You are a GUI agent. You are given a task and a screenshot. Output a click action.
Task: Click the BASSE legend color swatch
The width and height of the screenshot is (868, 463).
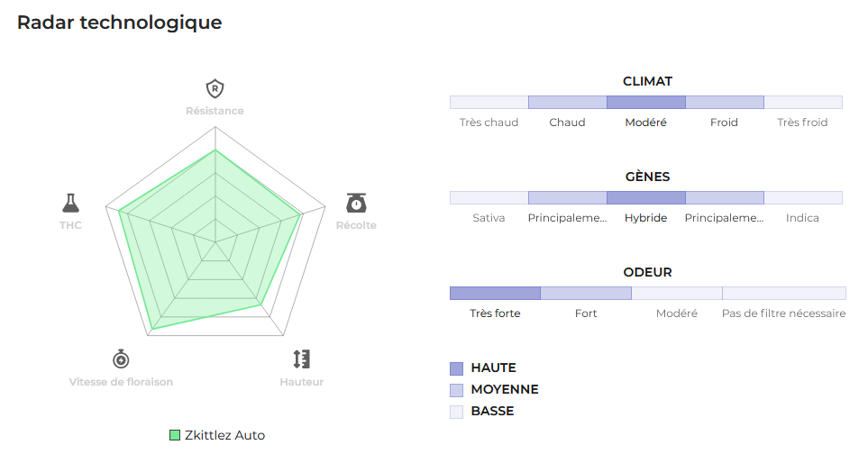click(456, 412)
